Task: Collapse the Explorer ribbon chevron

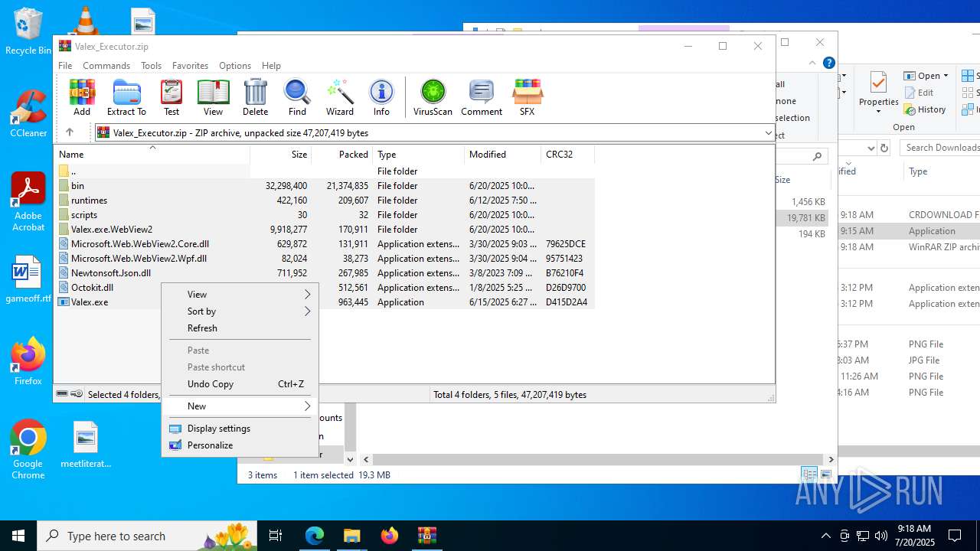Action: click(812, 63)
